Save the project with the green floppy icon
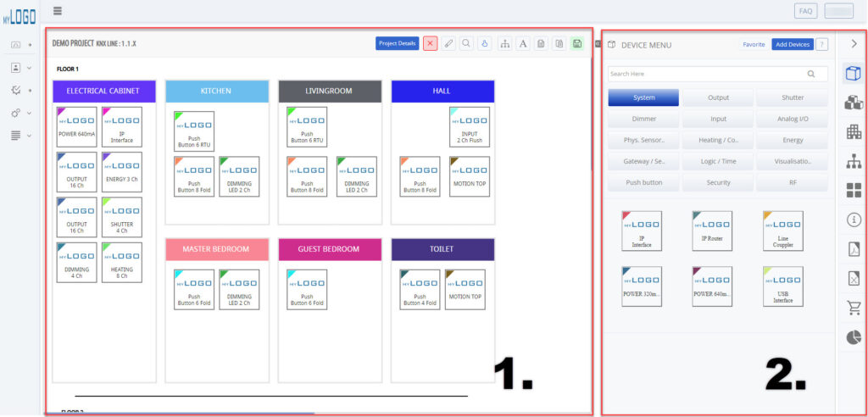 click(x=576, y=44)
